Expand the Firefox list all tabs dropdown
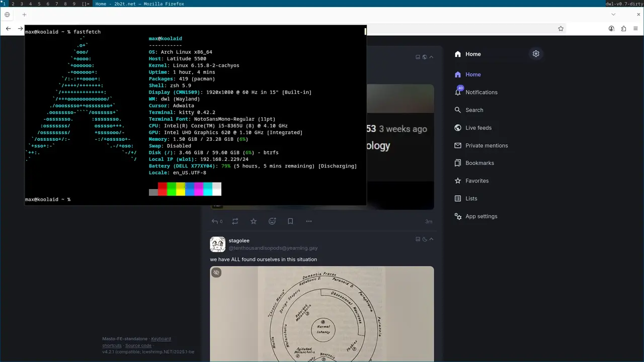The image size is (644, 362). (613, 15)
